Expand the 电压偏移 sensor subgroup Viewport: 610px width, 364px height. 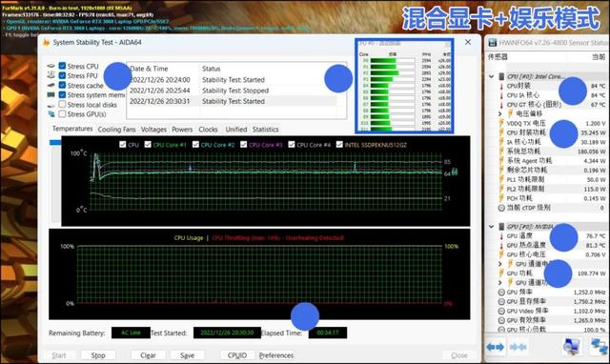tap(500, 113)
